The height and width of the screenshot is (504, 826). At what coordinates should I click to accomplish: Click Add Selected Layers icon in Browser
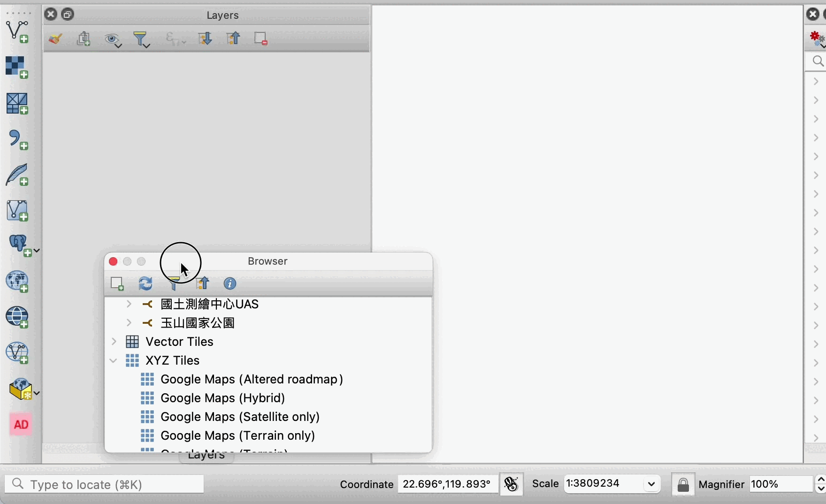117,284
